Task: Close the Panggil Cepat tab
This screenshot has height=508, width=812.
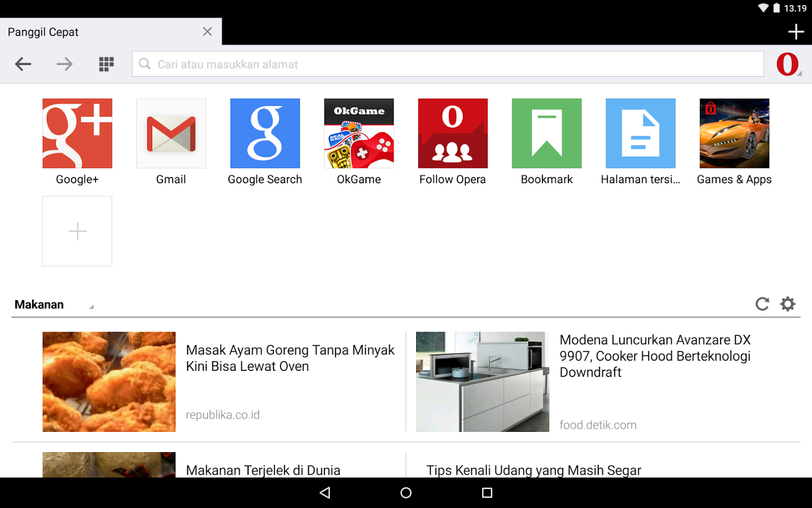Action: 208,32
